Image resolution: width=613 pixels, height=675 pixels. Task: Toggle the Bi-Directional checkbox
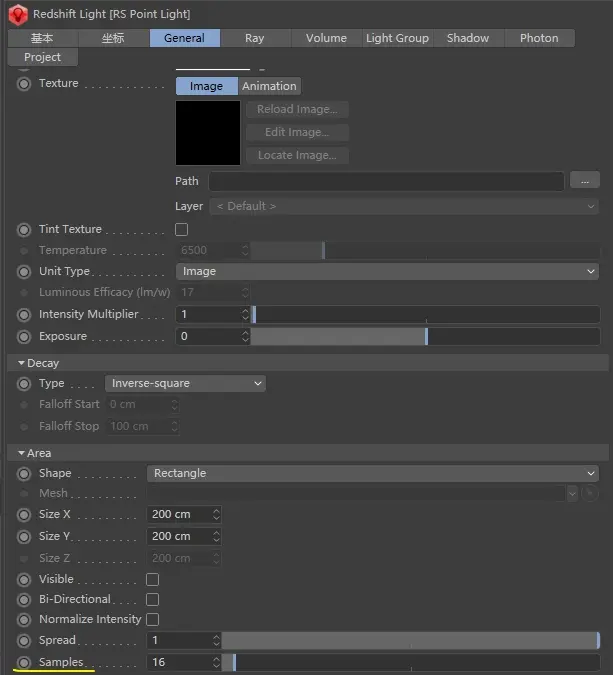152,599
